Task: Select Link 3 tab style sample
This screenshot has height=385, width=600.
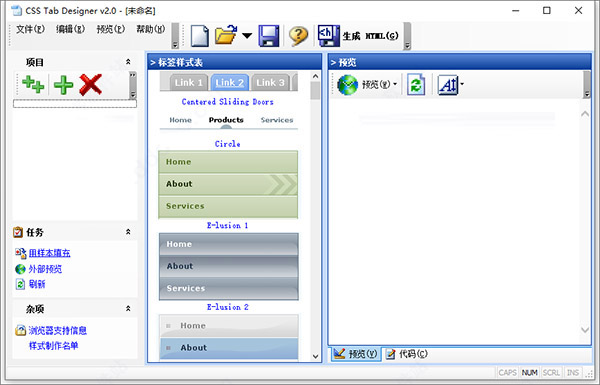Action: click(x=271, y=82)
